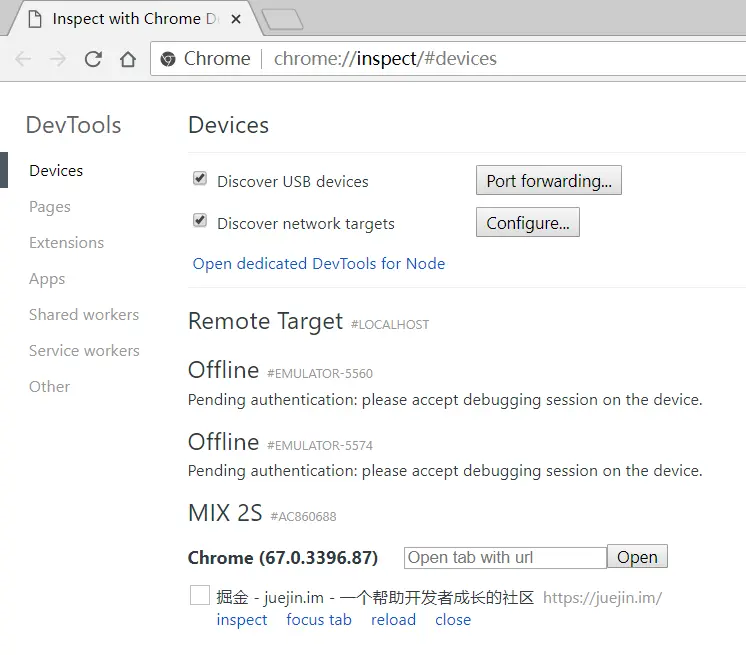This screenshot has width=746, height=655.
Task: Click the MIX 2S device heading
Action: pyautogui.click(x=225, y=513)
